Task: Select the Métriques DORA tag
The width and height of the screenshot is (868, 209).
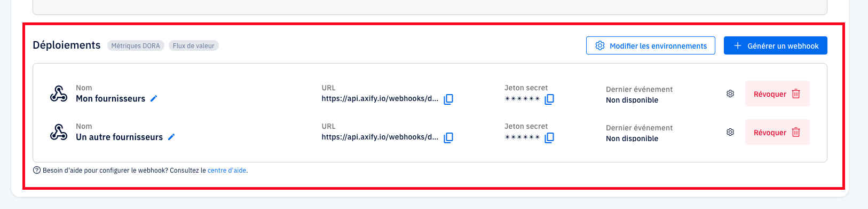Action: pos(136,45)
